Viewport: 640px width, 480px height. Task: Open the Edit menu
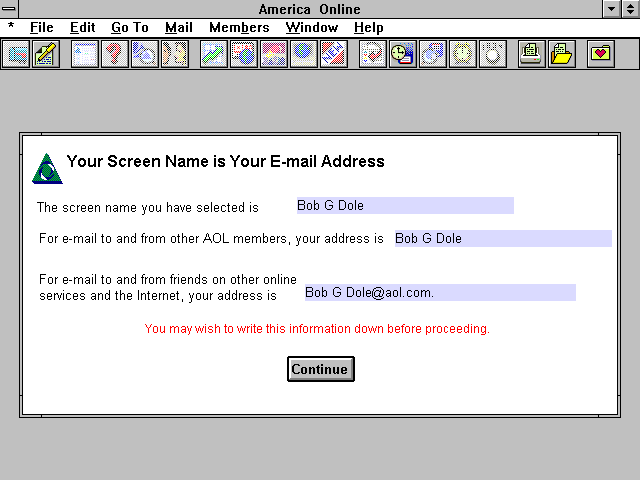click(82, 27)
